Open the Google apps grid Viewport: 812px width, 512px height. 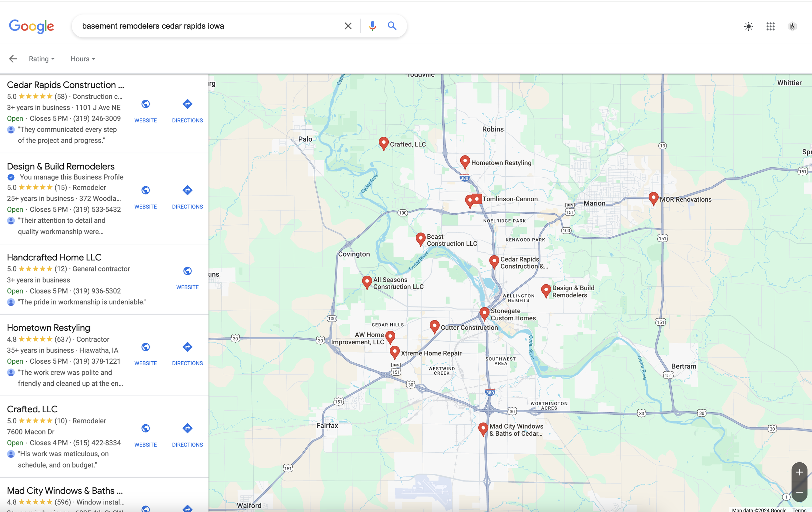pyautogui.click(x=770, y=26)
